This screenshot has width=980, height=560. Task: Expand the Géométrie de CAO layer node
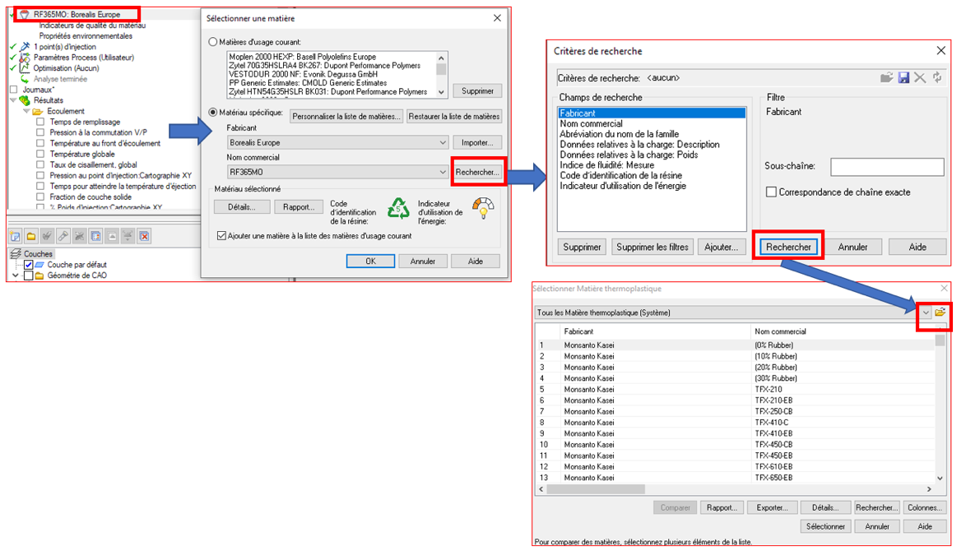[x=15, y=276]
